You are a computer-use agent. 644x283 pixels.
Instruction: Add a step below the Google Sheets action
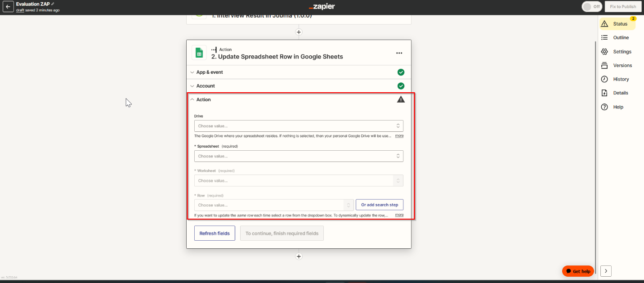pos(299,256)
